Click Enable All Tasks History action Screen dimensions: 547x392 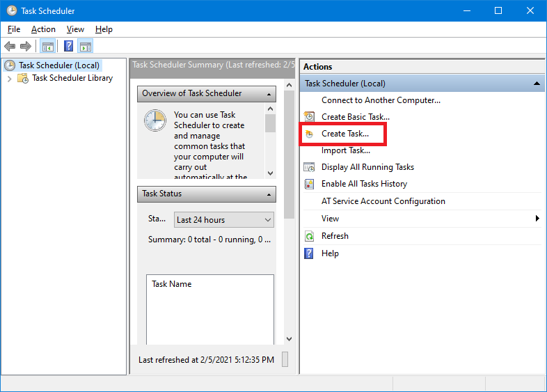coord(364,184)
